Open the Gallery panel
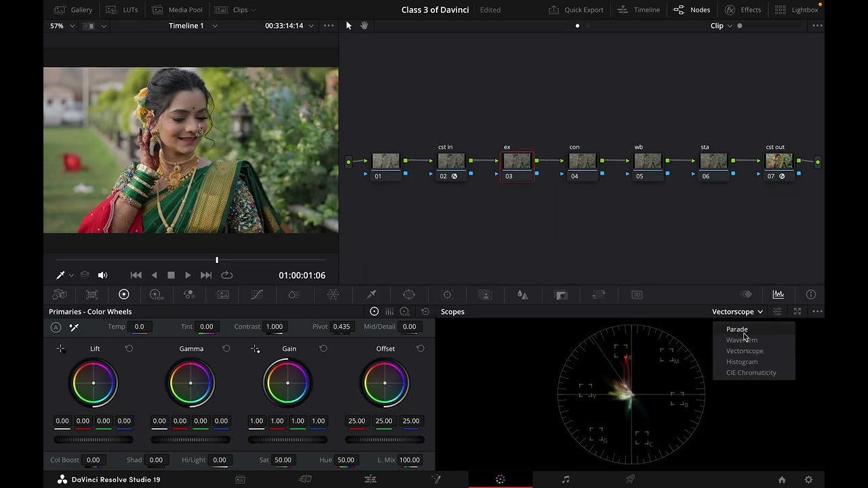Screen dimensions: 868x488 point(73,10)
